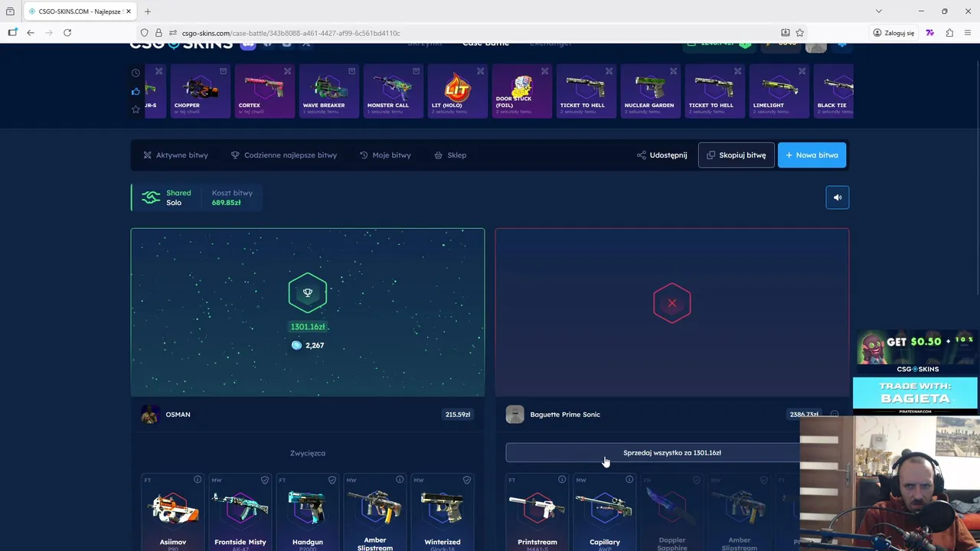
Task: Open the GET $0.50 promo banner
Action: (916, 353)
